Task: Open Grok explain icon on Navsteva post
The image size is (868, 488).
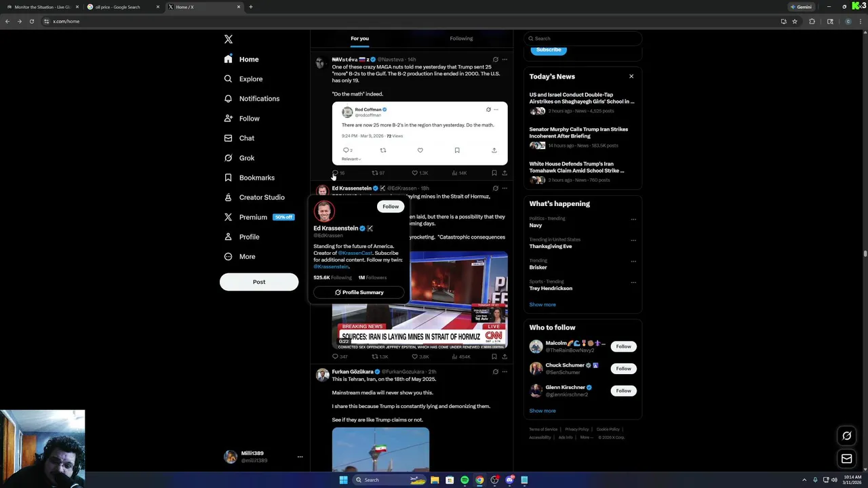Action: [495, 60]
